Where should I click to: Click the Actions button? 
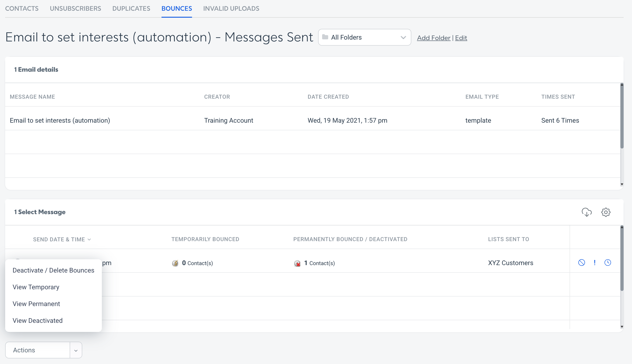point(38,350)
